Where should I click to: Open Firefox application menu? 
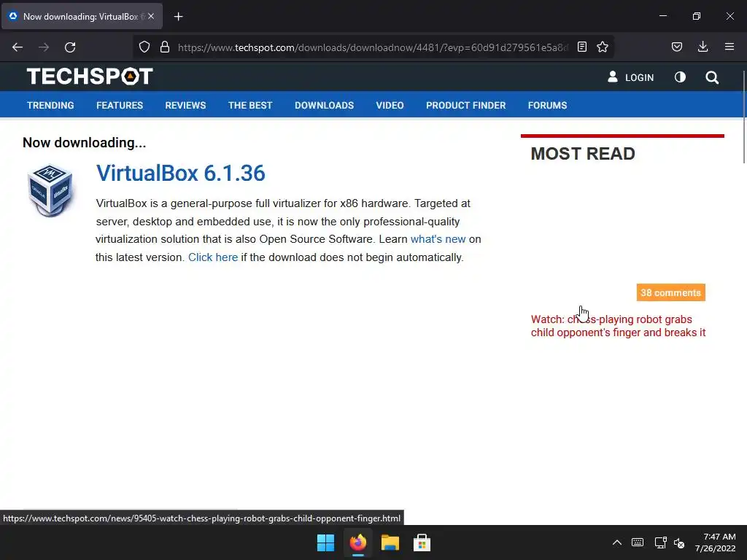tap(729, 47)
